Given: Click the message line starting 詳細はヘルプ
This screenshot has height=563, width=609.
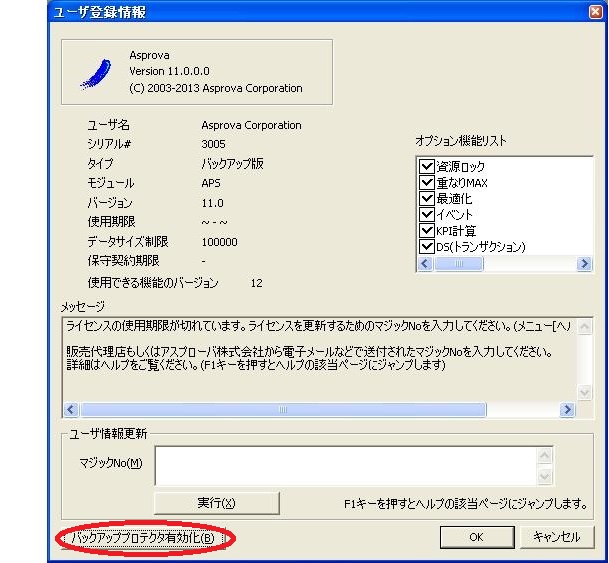Looking at the screenshot, I should click(x=256, y=365).
